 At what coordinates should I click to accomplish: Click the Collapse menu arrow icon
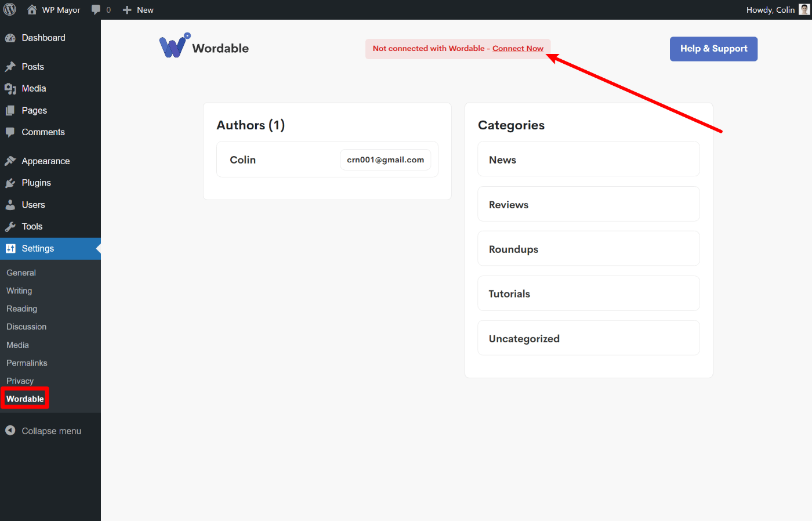10,430
